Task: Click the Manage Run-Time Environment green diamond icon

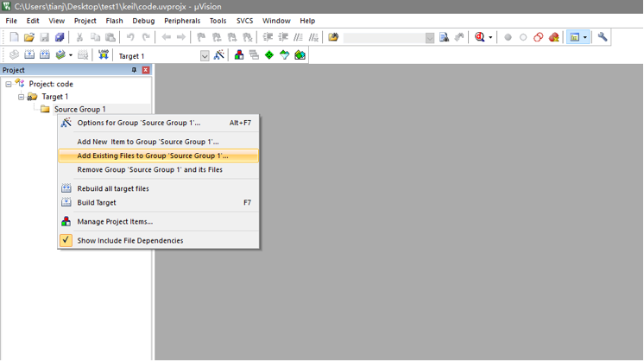Action: click(x=269, y=55)
